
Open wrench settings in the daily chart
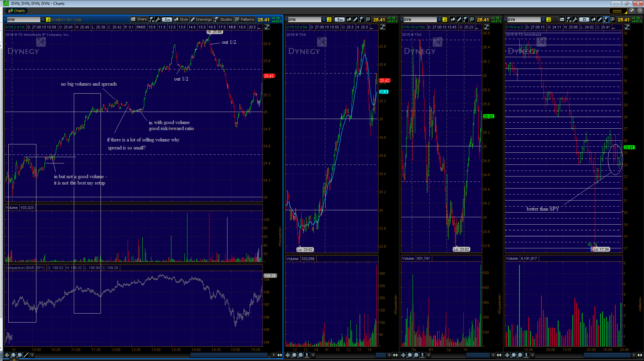pos(575,20)
